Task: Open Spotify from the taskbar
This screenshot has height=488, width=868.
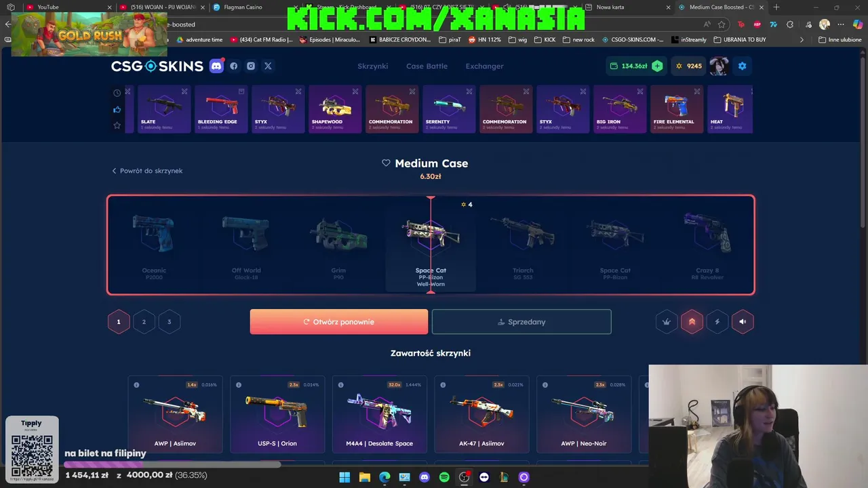Action: click(444, 477)
